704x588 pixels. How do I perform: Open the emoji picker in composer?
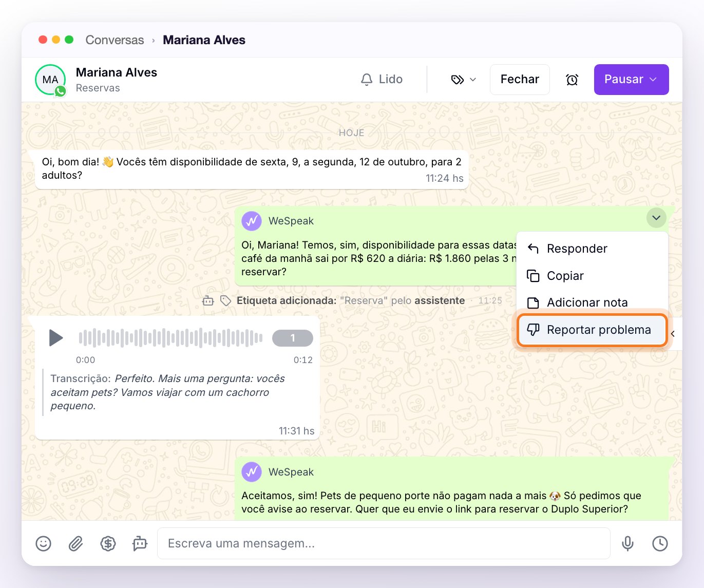44,543
